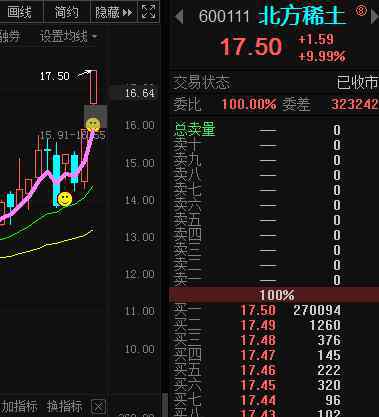Go to next stock with right arrow
379x417 pixels.
tap(375, 17)
